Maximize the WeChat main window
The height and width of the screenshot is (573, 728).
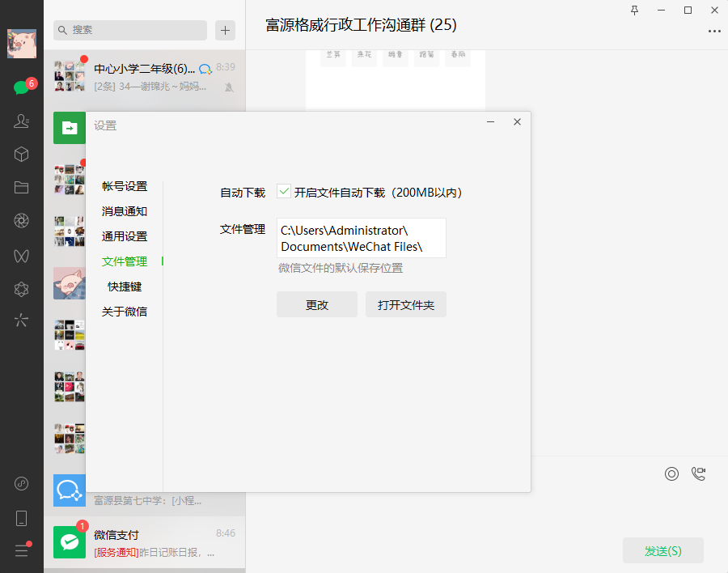pos(688,11)
